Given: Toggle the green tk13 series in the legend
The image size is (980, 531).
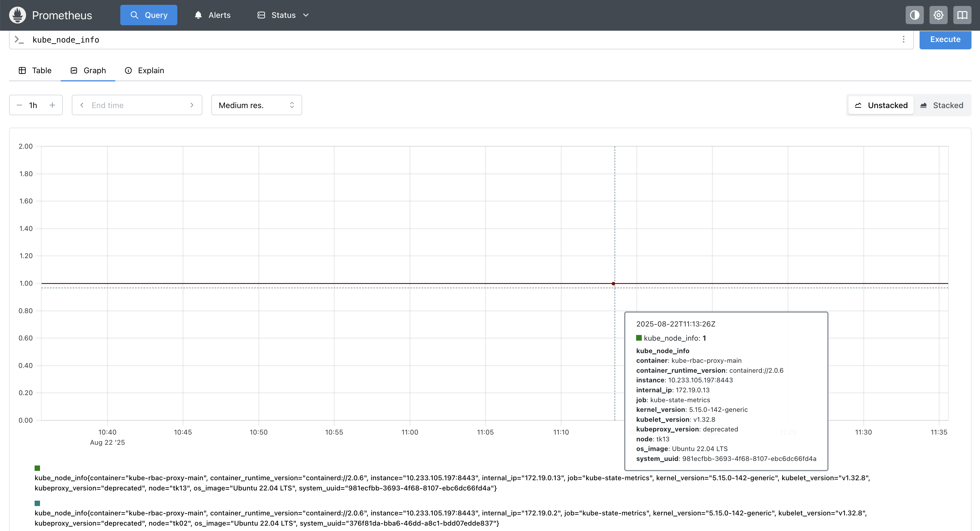Looking at the screenshot, I should click(x=37, y=468).
